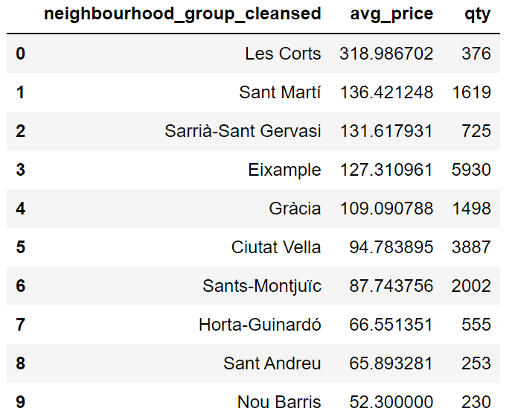Viewport: 512px width, 420px height.
Task: Click row index 0
Action: tap(20, 54)
